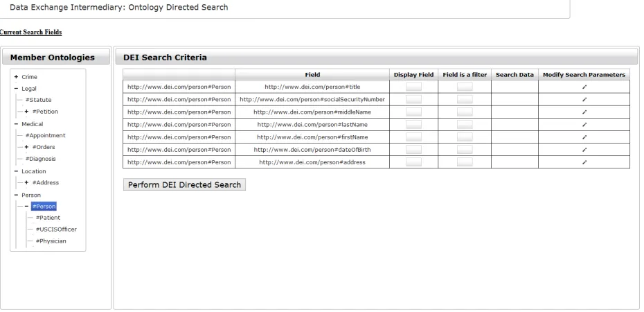Viewport: 644px width, 312px height.
Task: Toggle Display Field for firstName
Action: [x=413, y=137]
